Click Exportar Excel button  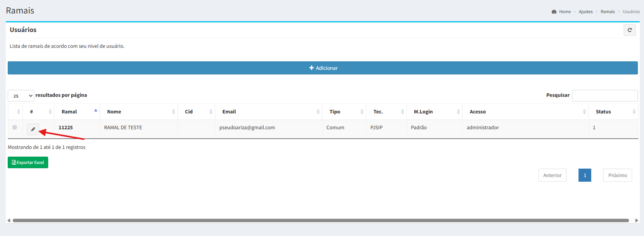coord(28,162)
